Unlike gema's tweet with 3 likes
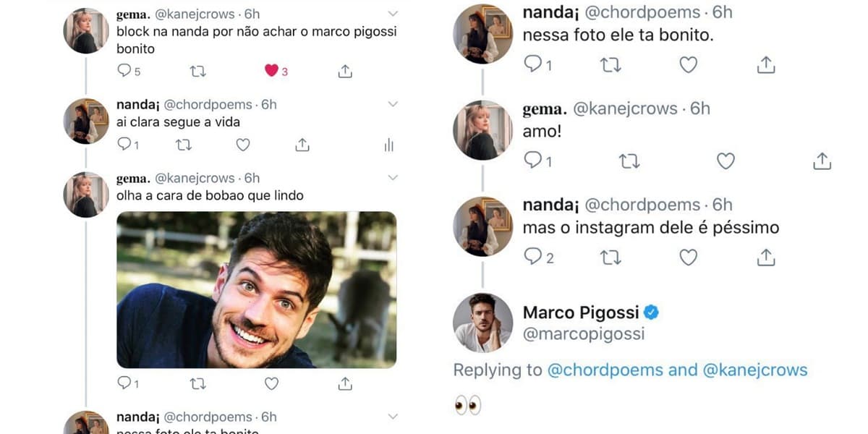The image size is (868, 434). pyautogui.click(x=271, y=71)
